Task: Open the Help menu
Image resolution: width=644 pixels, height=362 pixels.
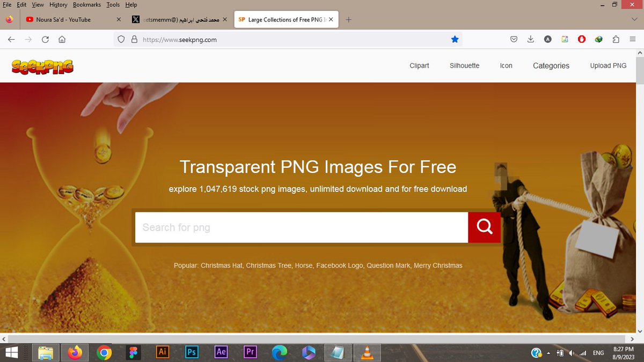Action: point(131,4)
